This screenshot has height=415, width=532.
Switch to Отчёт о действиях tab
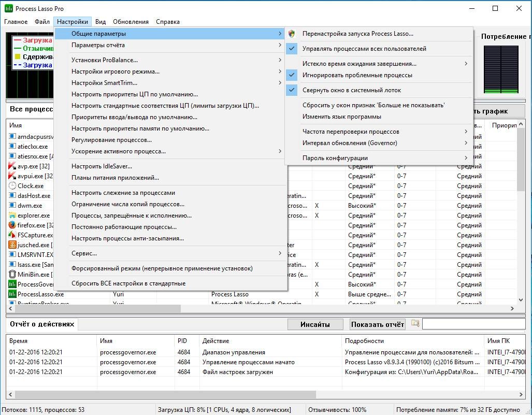click(x=42, y=324)
